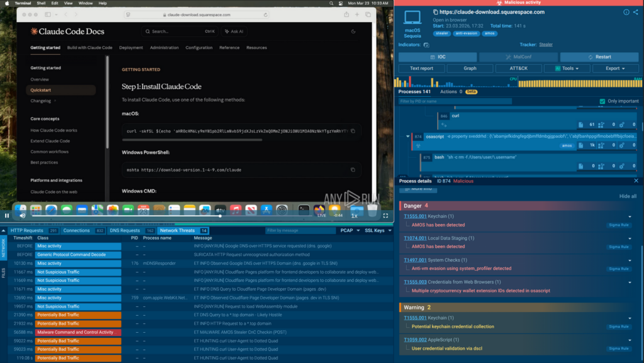Copy URL using the icon before the address
The image size is (644, 363).
click(x=435, y=12)
